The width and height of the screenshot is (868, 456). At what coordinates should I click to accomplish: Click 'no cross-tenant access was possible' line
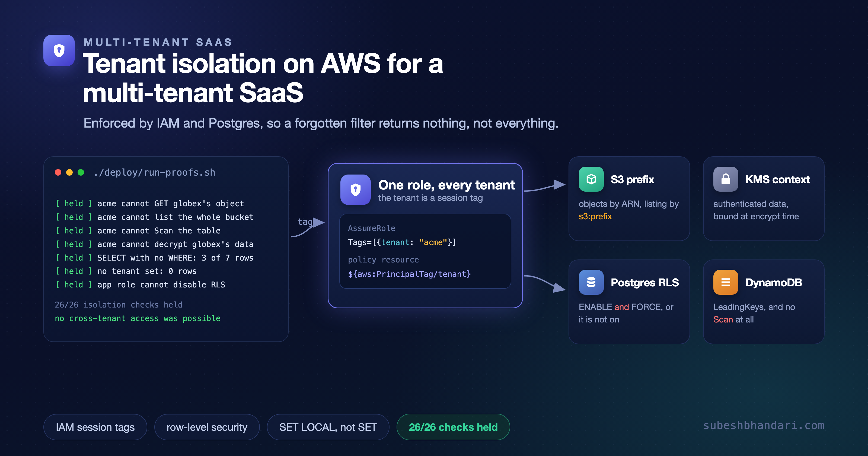pos(138,318)
